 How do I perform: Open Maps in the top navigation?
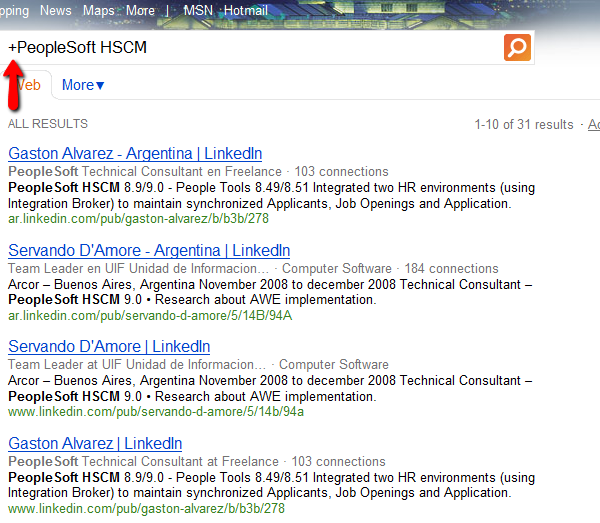click(98, 10)
